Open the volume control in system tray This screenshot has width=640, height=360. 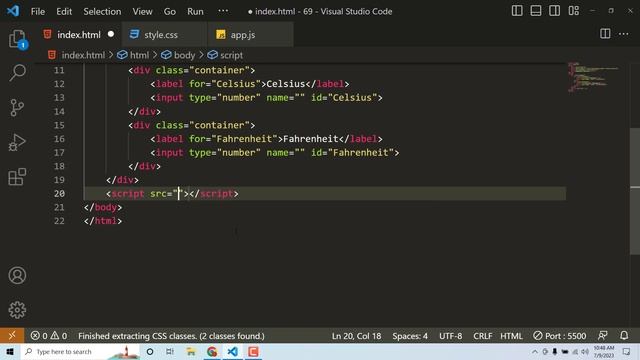click(x=585, y=351)
